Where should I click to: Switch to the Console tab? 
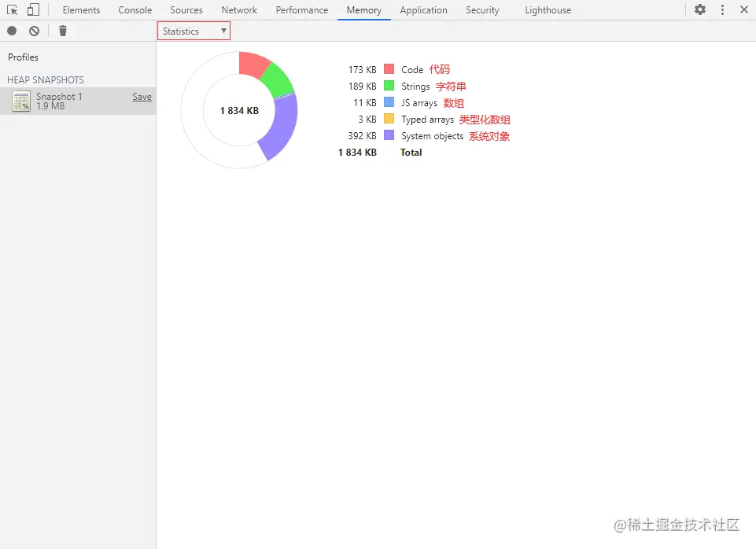click(135, 10)
